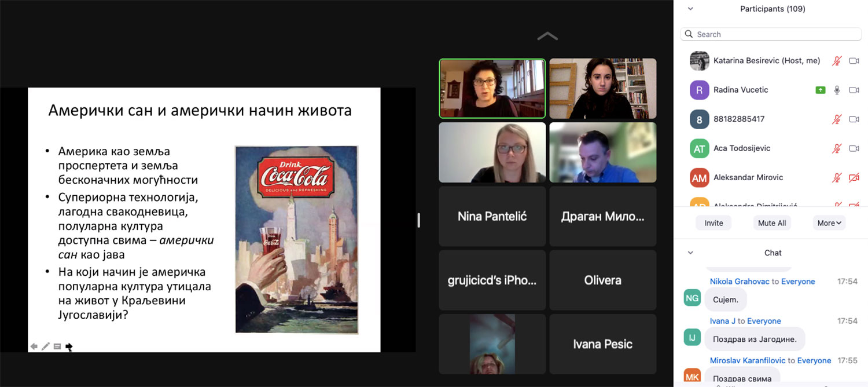This screenshot has height=387, width=868.
Task: Toggle Aleksandar Mirovic's disabled camera icon
Action: pos(854,177)
